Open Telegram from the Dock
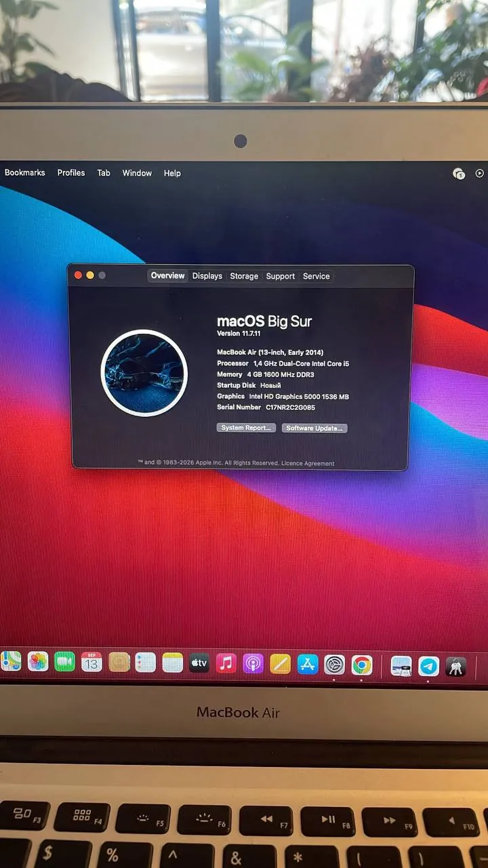The image size is (488, 868). click(x=428, y=667)
